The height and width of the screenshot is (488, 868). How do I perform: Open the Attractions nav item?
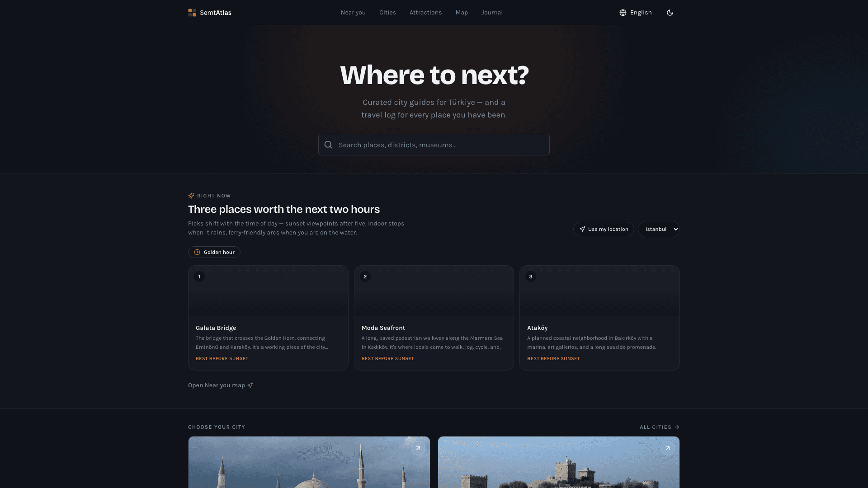click(425, 13)
